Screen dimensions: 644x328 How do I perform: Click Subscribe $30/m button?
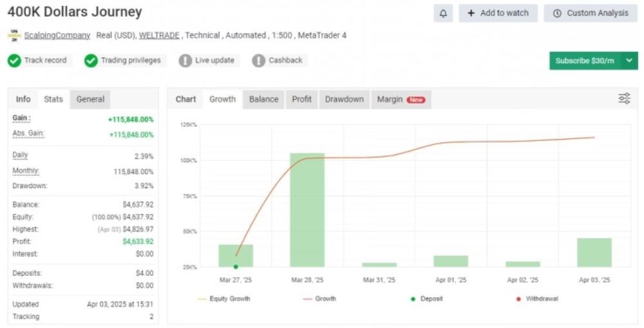coord(585,61)
